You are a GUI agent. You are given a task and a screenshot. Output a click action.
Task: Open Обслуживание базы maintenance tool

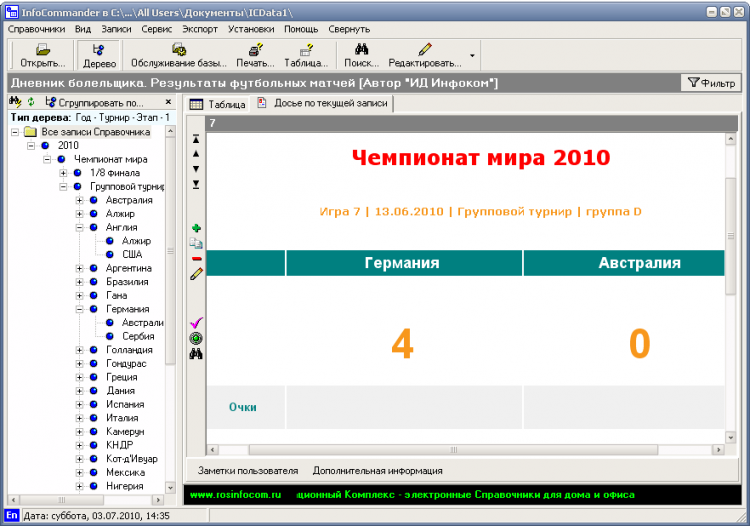(x=179, y=55)
